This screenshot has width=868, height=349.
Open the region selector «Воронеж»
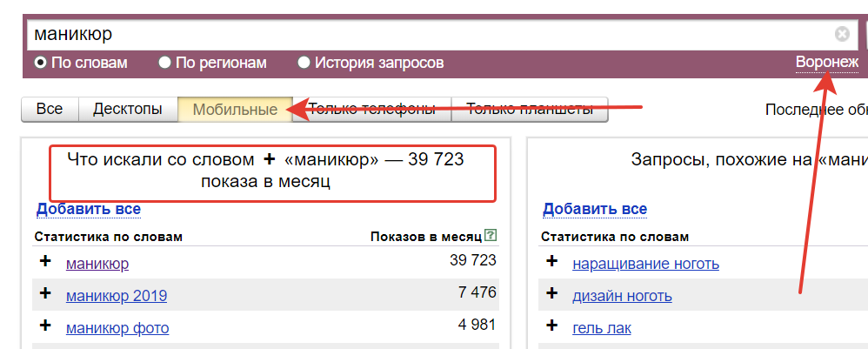pos(827,63)
